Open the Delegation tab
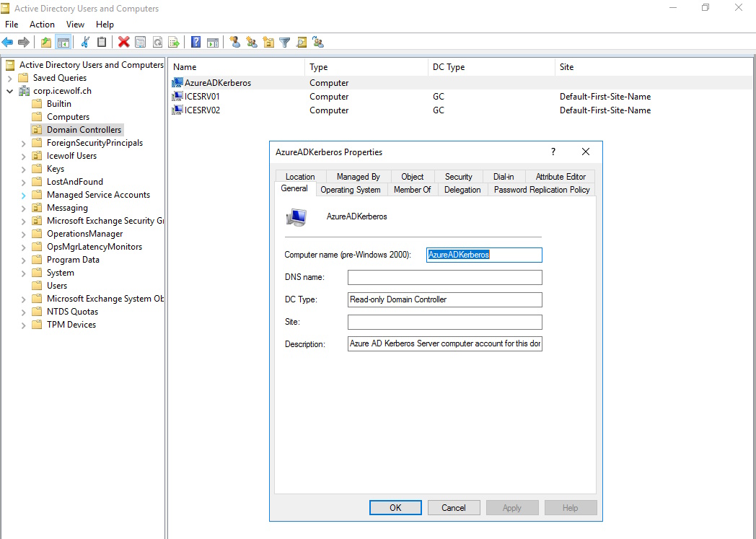Viewport: 756px width, 539px height. (462, 190)
